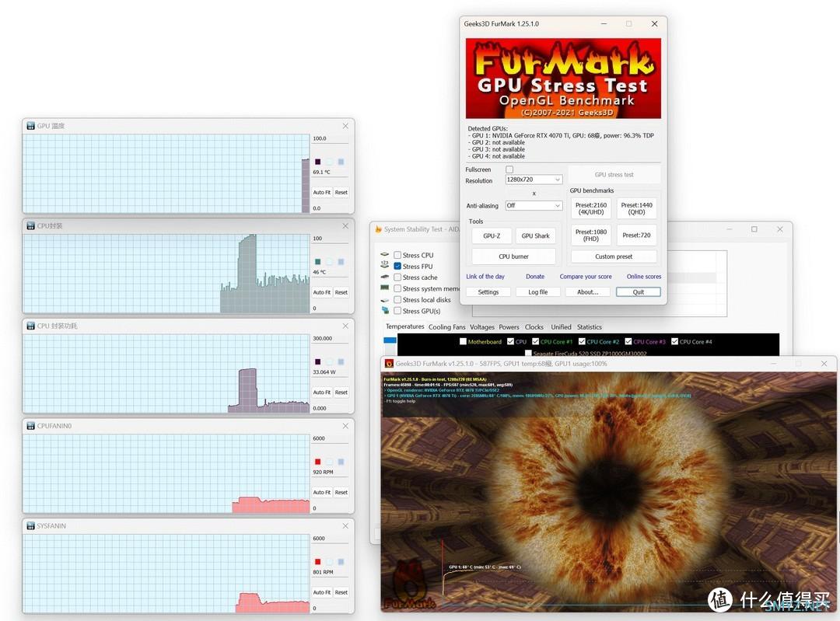Open the GPU Shark tool
Viewport: 840px width, 621px height.
point(535,235)
